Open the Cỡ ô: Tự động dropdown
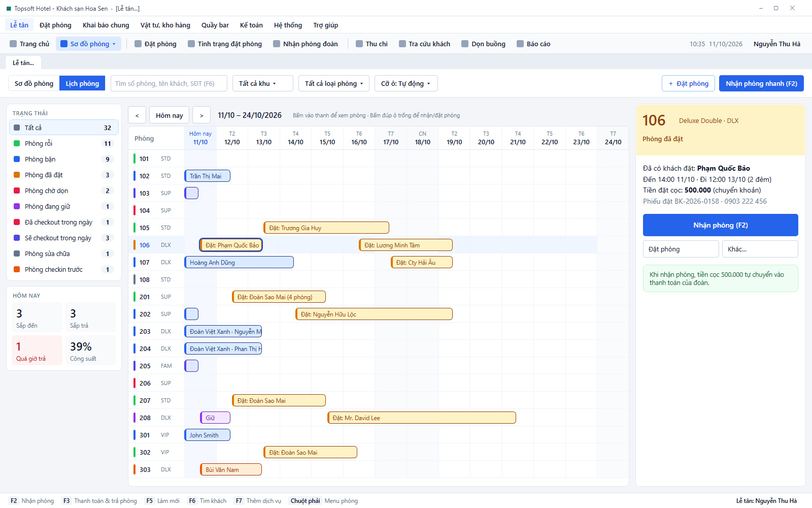 tap(406, 83)
